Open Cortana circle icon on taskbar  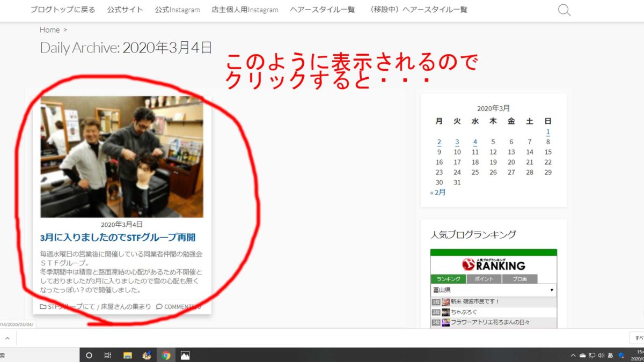click(x=89, y=355)
